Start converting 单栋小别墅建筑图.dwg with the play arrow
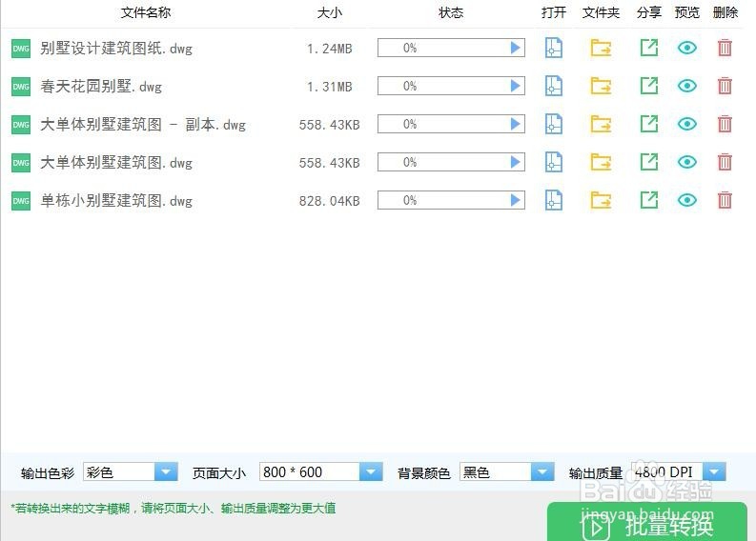 (x=516, y=200)
